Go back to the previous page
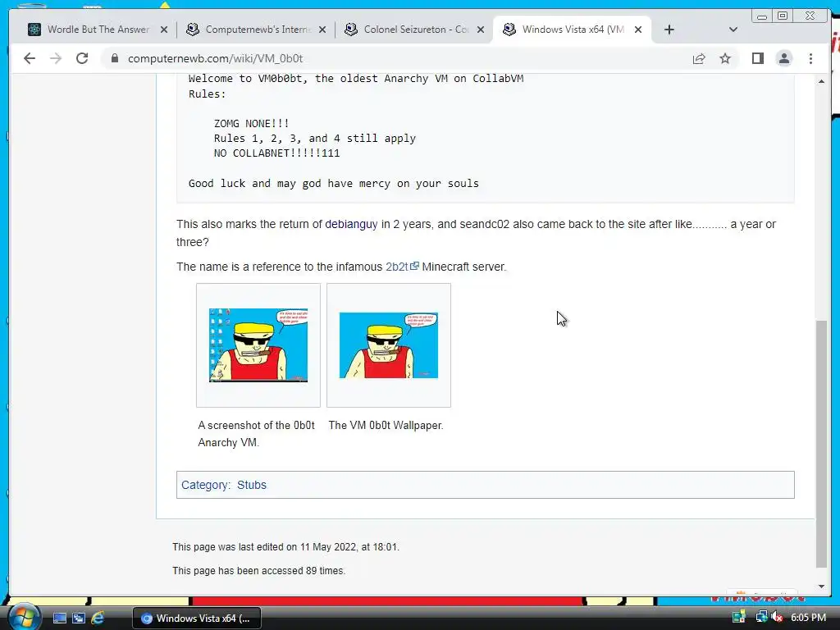Screen dimensions: 840x630 30,58
